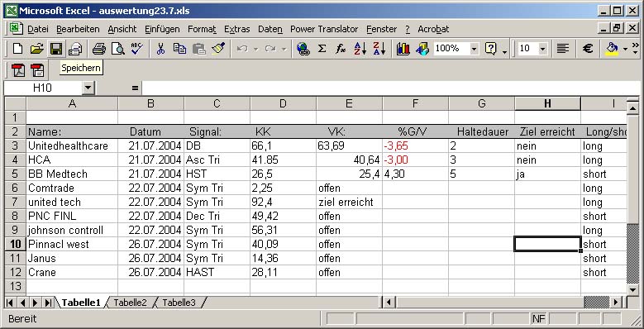
Task: Select cell with ziel erreicht text
Action: tap(349, 202)
